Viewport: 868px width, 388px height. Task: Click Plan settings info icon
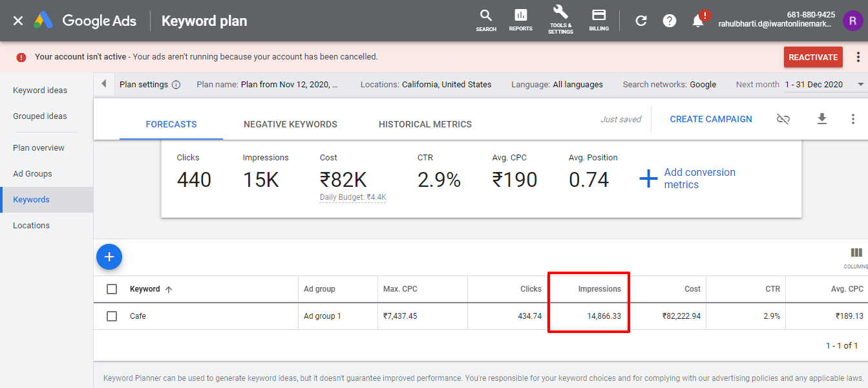pos(176,85)
